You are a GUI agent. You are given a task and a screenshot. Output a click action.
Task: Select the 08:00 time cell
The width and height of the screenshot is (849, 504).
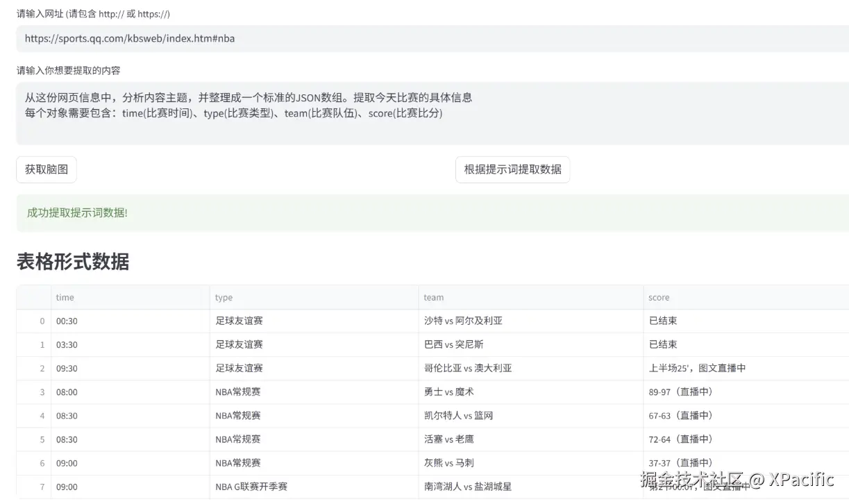(131, 392)
